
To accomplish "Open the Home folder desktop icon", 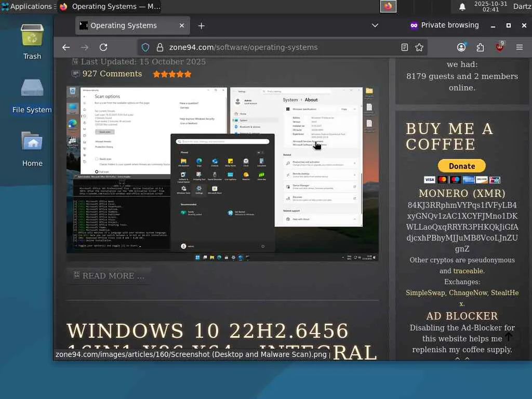I will tap(32, 149).
